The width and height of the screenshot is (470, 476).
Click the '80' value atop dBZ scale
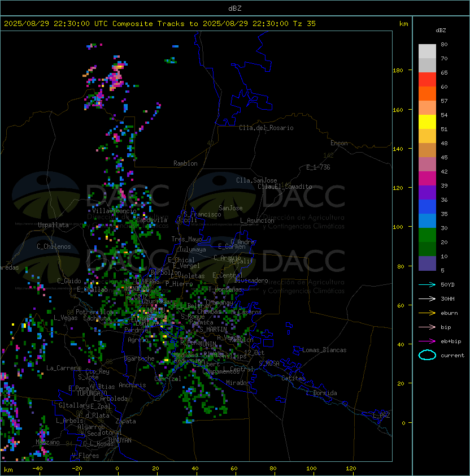(x=444, y=44)
